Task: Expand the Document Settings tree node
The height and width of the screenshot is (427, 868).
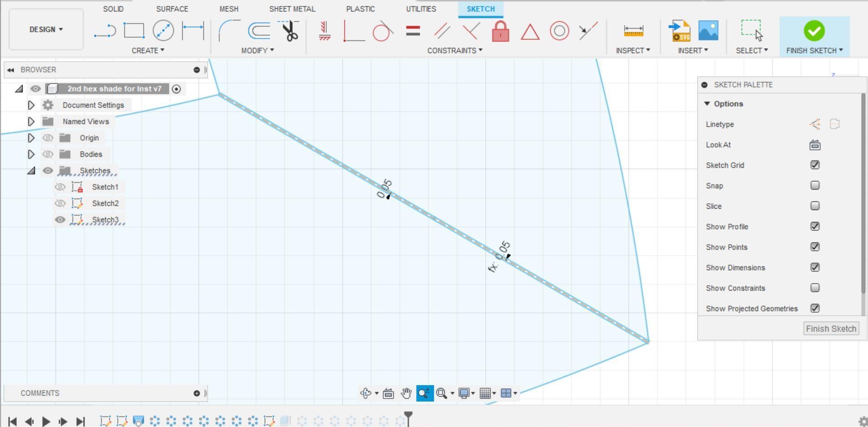Action: click(31, 105)
